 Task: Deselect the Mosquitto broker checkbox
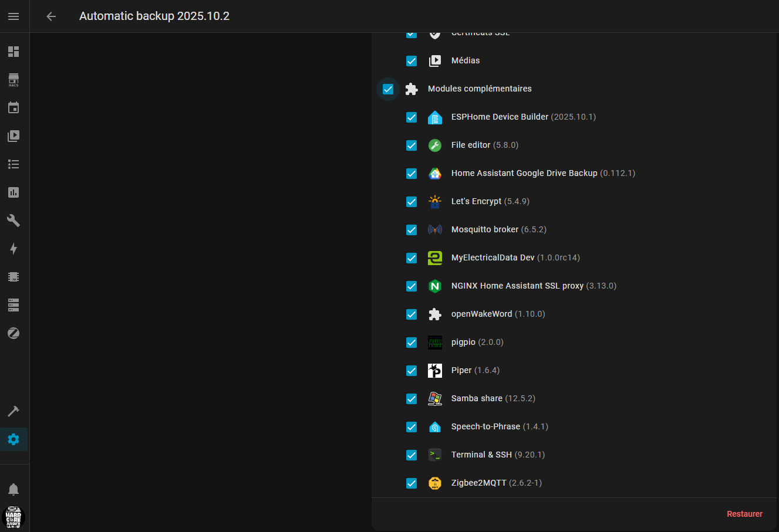tap(412, 230)
